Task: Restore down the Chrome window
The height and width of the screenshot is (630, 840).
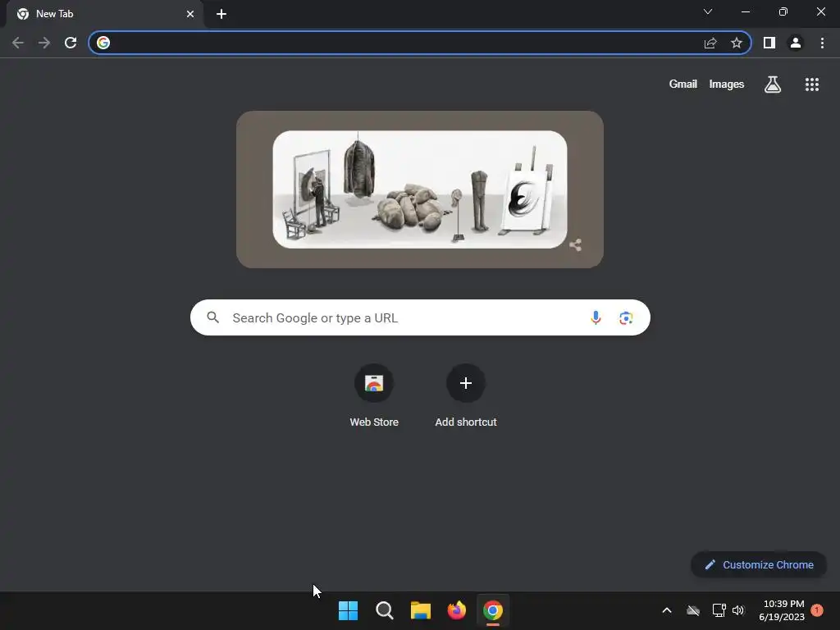Action: pos(783,11)
